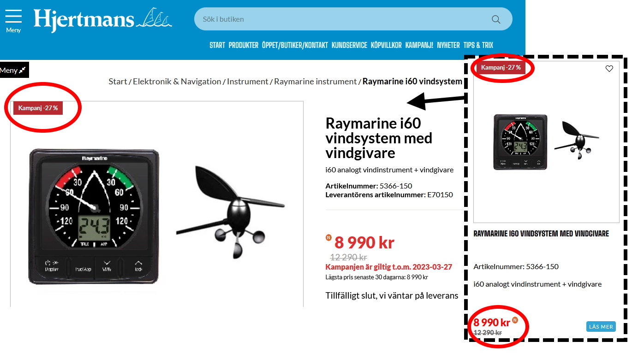Open Elektronik & Navigation breadcrumb
This screenshot has height=353, width=644.
pos(177,82)
